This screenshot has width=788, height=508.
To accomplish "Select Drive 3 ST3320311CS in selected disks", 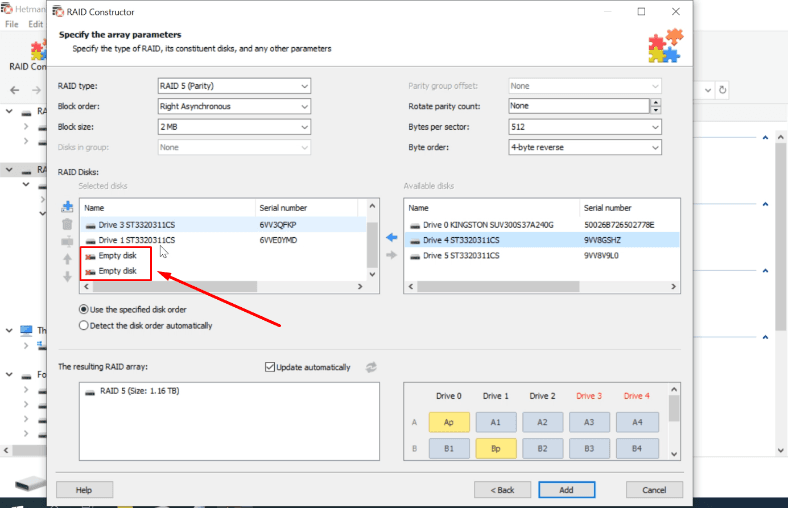I will [x=224, y=225].
